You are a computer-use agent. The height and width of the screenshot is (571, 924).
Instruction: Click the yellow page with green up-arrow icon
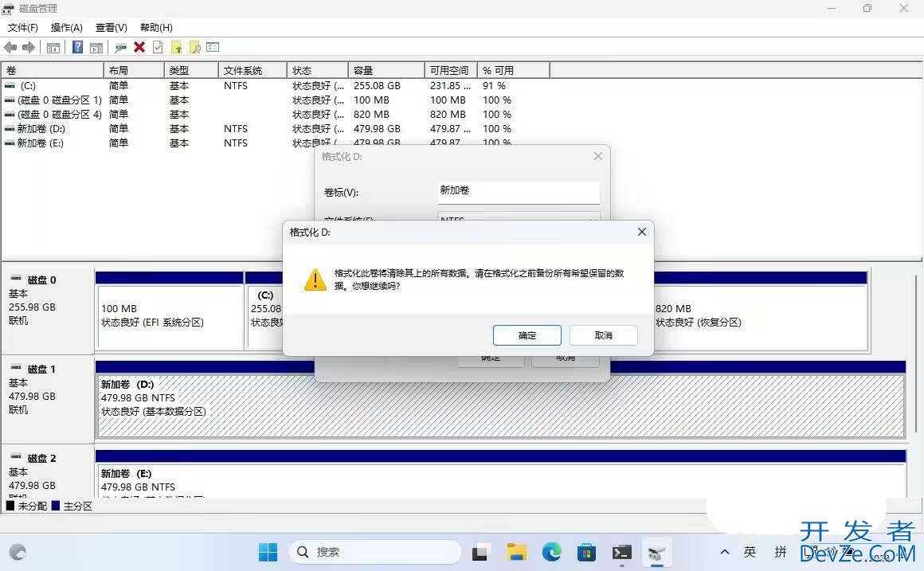176,47
